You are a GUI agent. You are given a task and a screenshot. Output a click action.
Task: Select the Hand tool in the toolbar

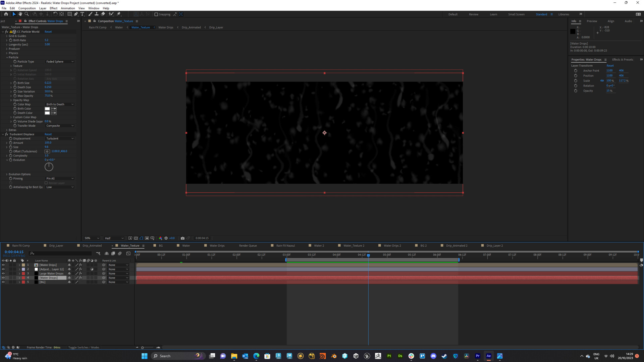pyautogui.click(x=20, y=14)
